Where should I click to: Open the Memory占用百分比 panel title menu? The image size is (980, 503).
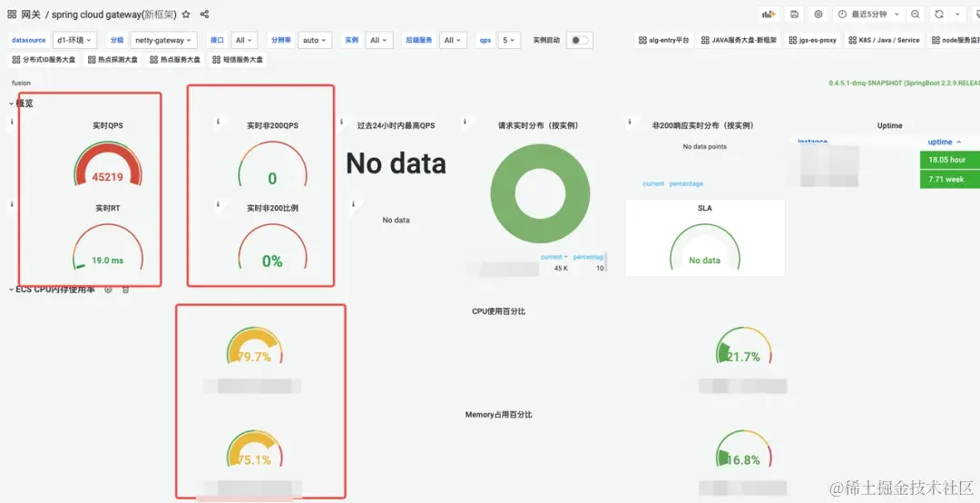point(499,415)
